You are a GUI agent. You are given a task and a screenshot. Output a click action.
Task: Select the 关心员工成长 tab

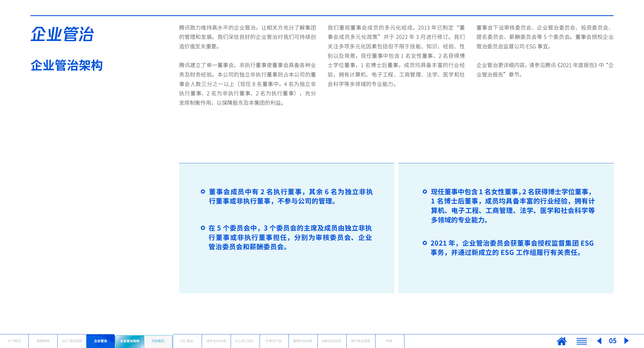pos(245,341)
